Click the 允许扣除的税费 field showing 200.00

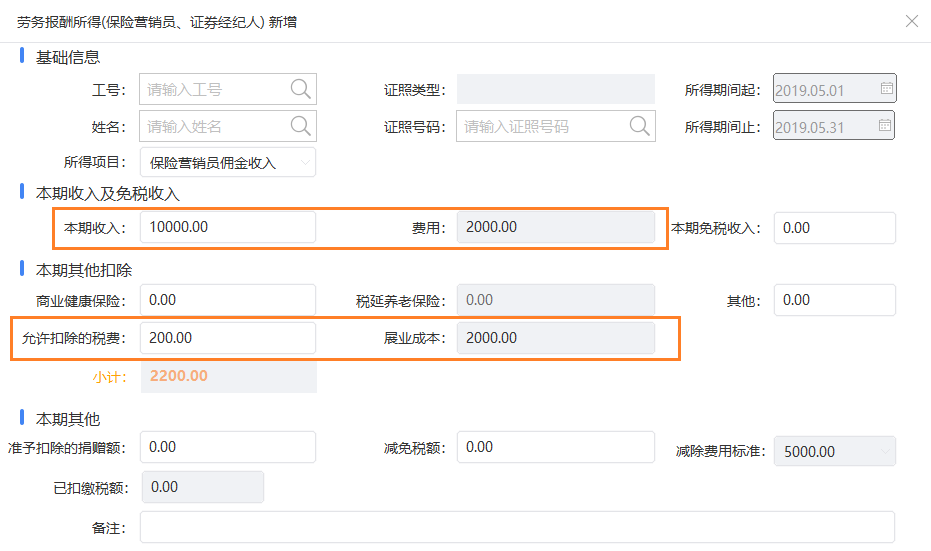point(228,338)
